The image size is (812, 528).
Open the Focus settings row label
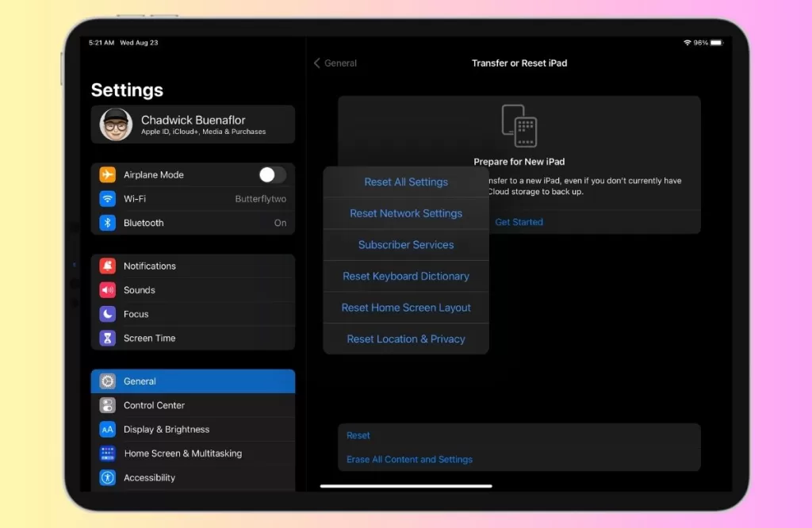(136, 314)
